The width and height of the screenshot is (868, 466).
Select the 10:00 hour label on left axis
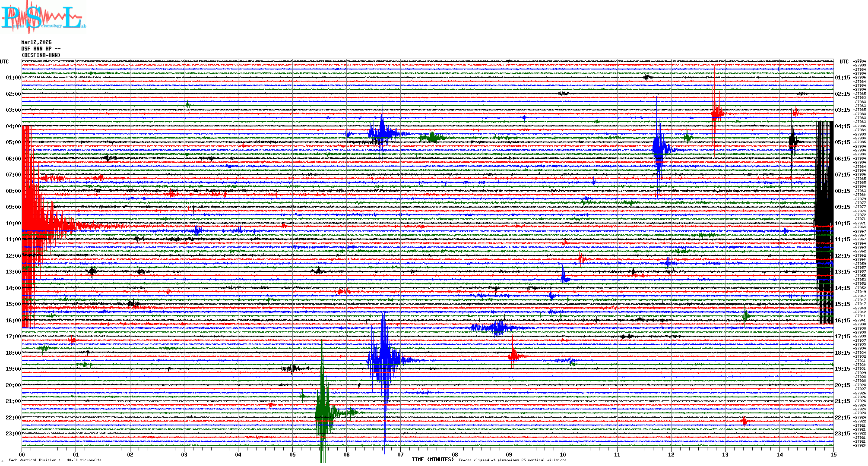(13, 224)
